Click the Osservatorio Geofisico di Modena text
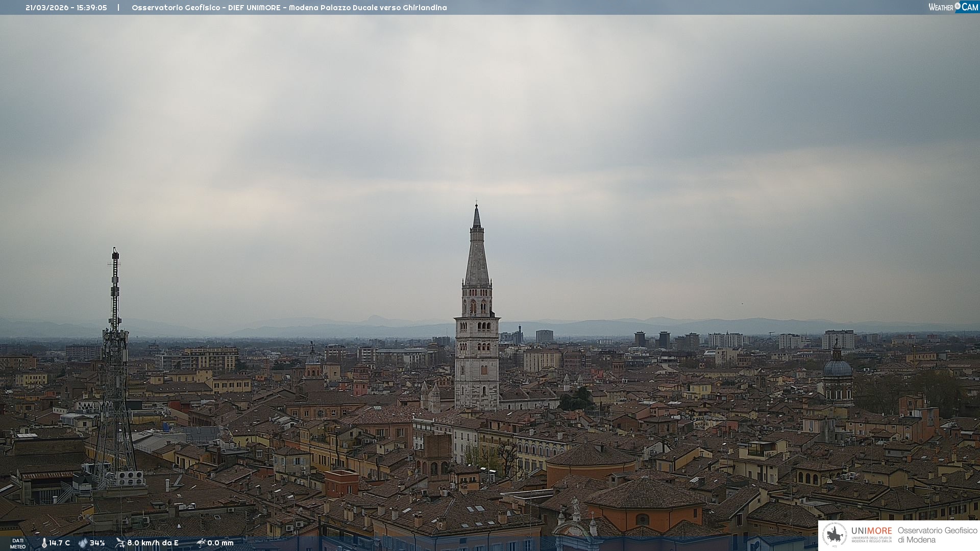The width and height of the screenshot is (980, 551). 937,535
